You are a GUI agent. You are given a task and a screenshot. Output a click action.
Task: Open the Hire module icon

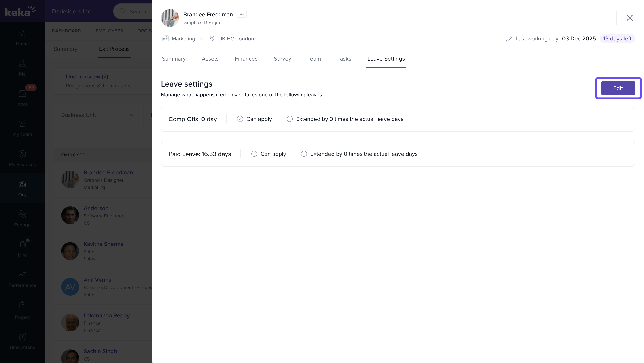[x=22, y=244]
